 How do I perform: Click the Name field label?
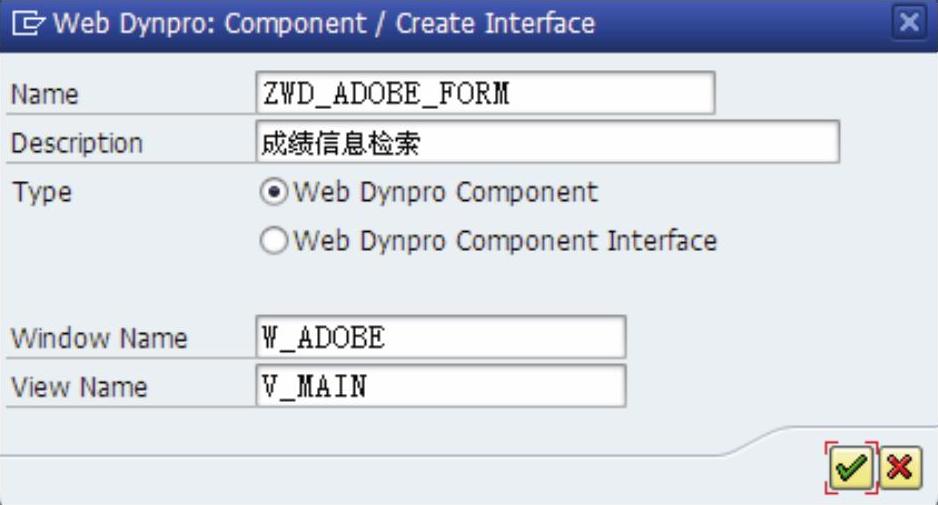(x=45, y=95)
